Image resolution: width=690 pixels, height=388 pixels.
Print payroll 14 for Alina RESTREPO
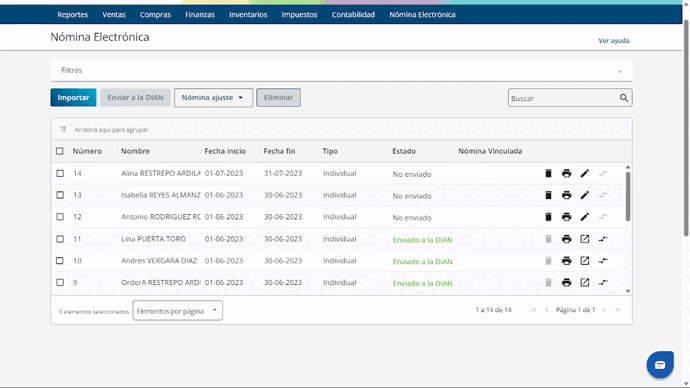[566, 173]
